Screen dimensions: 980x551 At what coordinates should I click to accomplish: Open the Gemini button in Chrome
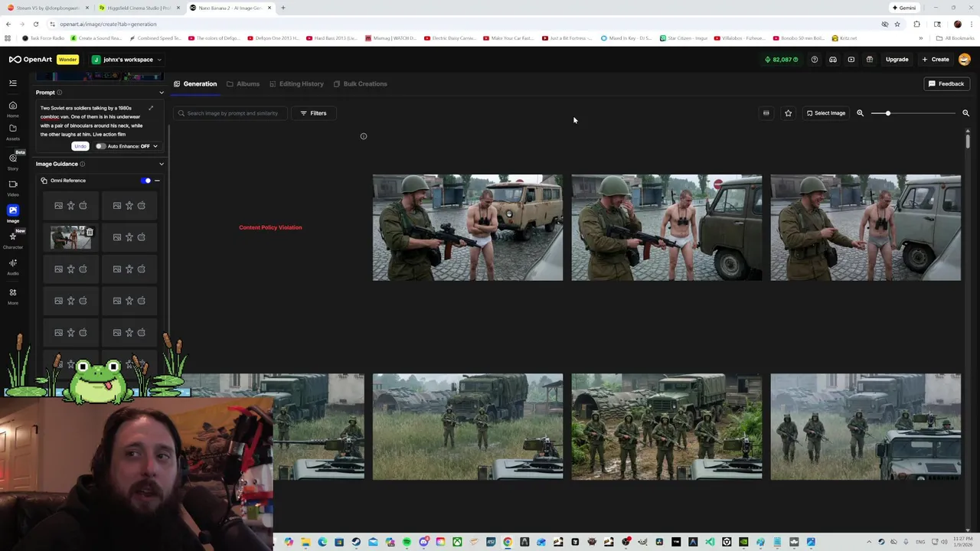click(x=904, y=8)
